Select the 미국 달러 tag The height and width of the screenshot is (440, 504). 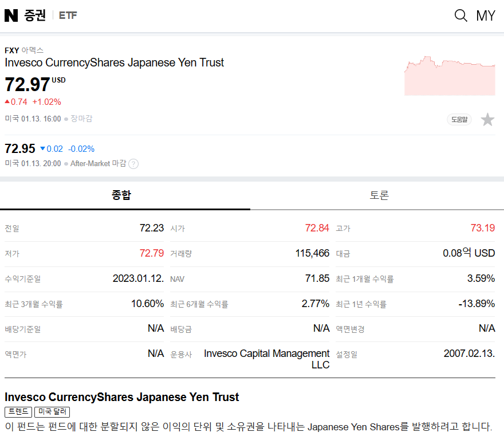(x=52, y=412)
